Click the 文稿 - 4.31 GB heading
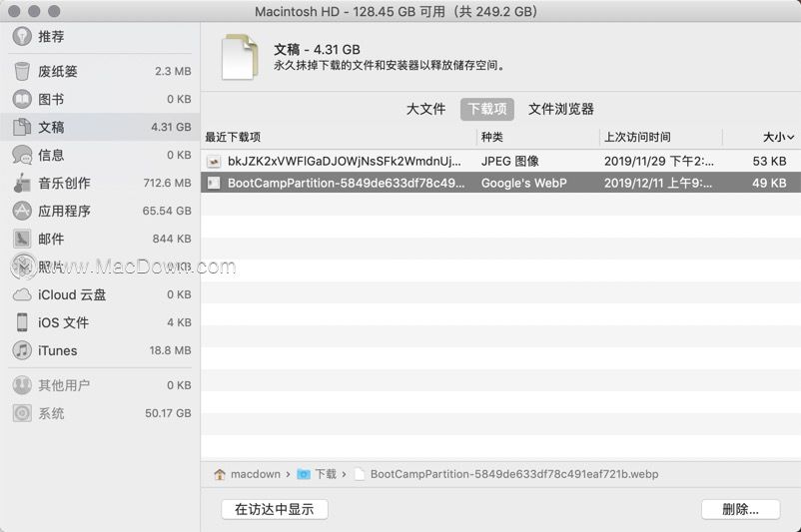This screenshot has height=532, width=801. pos(317,49)
